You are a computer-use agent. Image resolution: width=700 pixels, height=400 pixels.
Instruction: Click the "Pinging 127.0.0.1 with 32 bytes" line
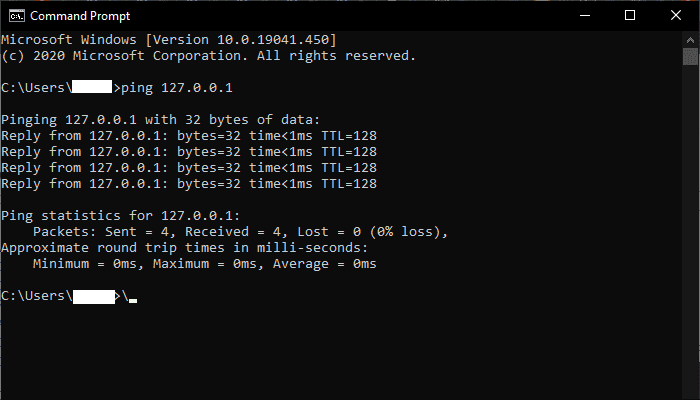click(161, 120)
